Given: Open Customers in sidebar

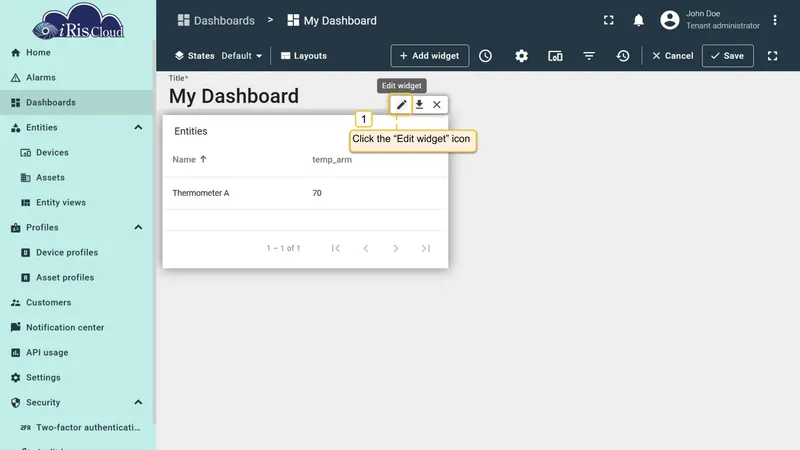Looking at the screenshot, I should tap(77, 303).
